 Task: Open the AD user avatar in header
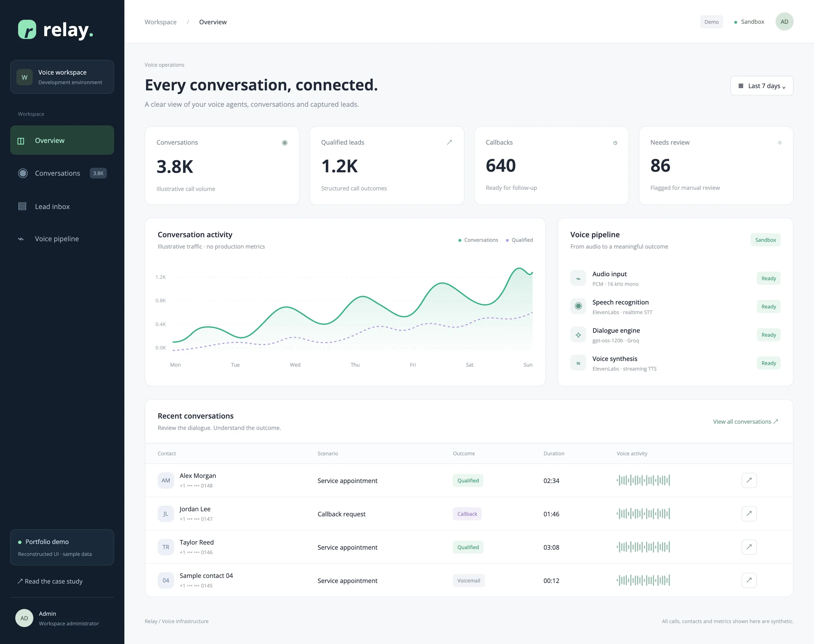(784, 21)
